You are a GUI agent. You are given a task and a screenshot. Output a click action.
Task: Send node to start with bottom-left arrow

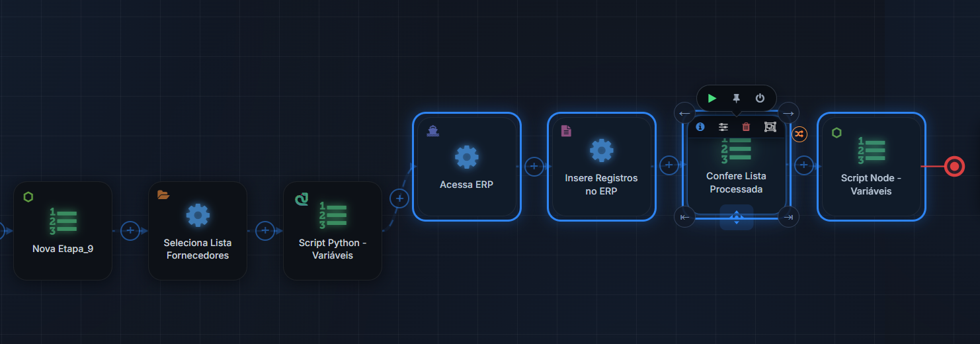pos(685,217)
